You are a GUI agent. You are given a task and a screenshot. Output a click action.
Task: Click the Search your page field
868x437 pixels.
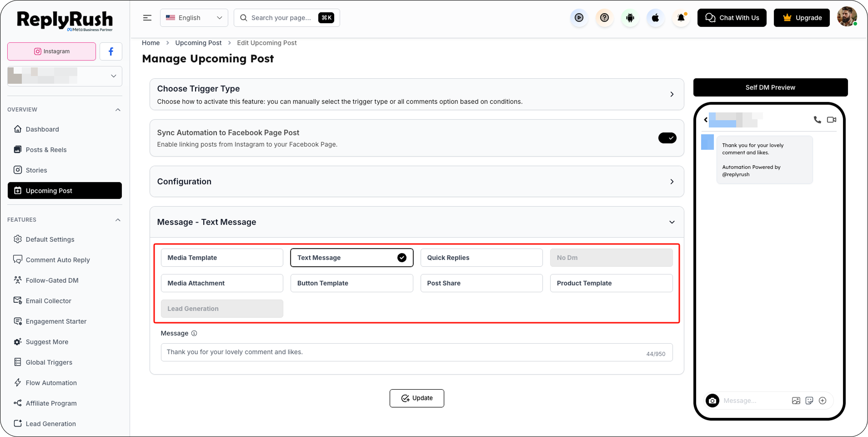[x=286, y=18]
